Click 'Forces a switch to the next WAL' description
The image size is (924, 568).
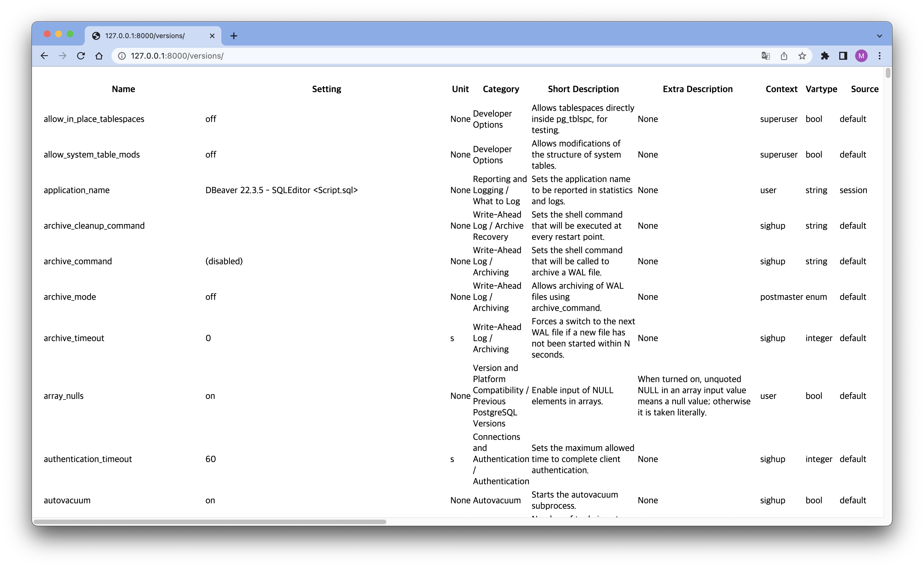[x=583, y=338]
